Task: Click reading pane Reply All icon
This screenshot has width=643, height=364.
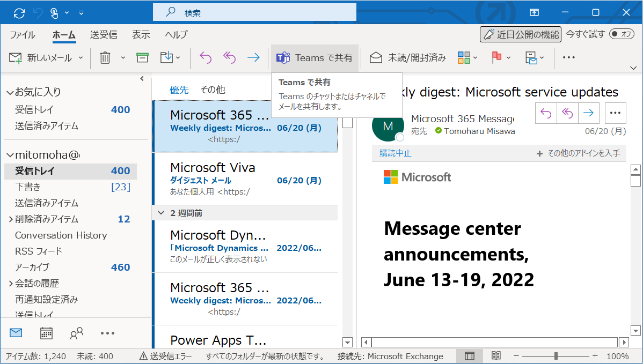Action: (x=567, y=113)
